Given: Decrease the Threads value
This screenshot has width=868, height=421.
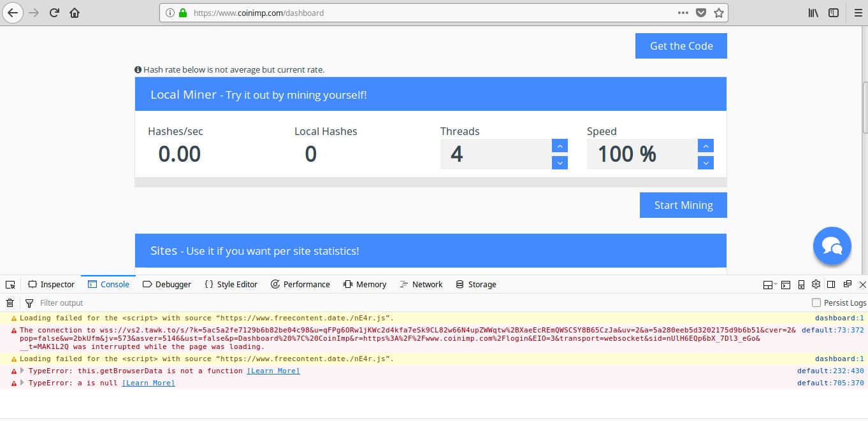Looking at the screenshot, I should click(559, 162).
